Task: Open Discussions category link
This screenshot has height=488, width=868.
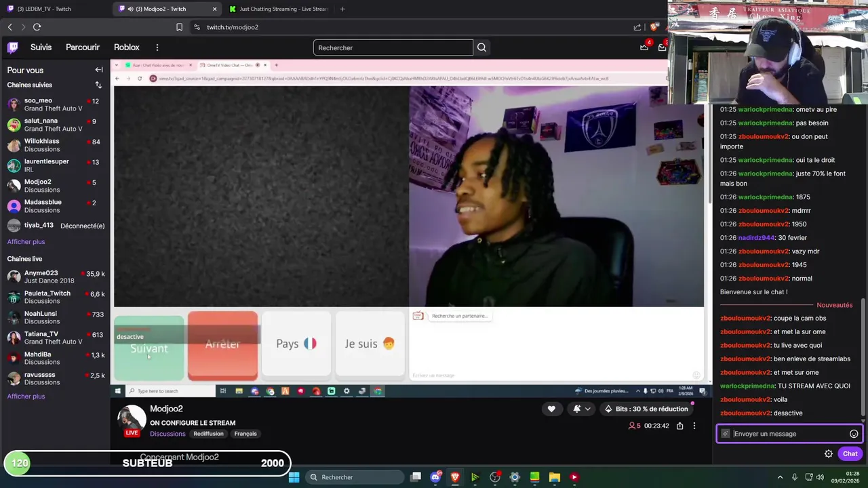Action: coord(167,434)
